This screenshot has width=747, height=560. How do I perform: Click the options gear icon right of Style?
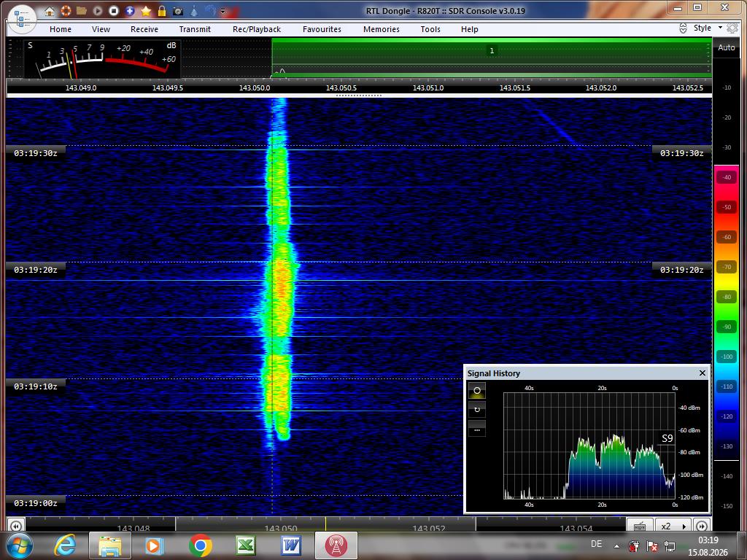[x=732, y=28]
